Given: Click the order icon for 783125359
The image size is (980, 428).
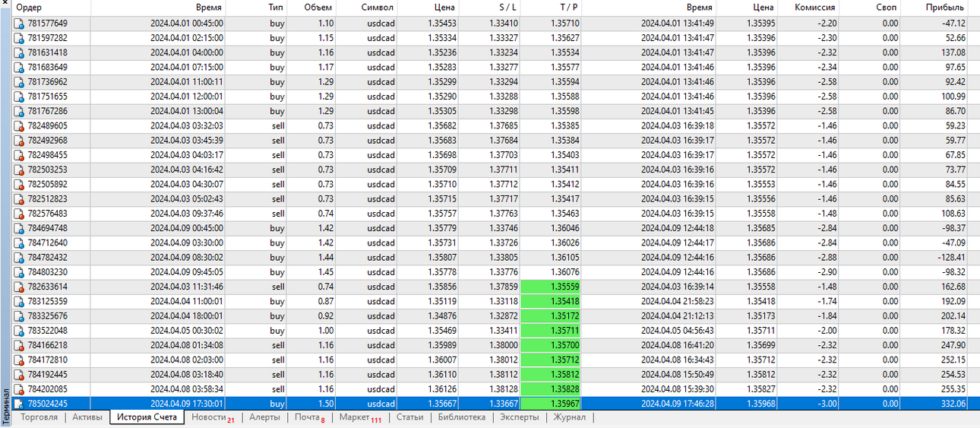Looking at the screenshot, I should pos(20,301).
